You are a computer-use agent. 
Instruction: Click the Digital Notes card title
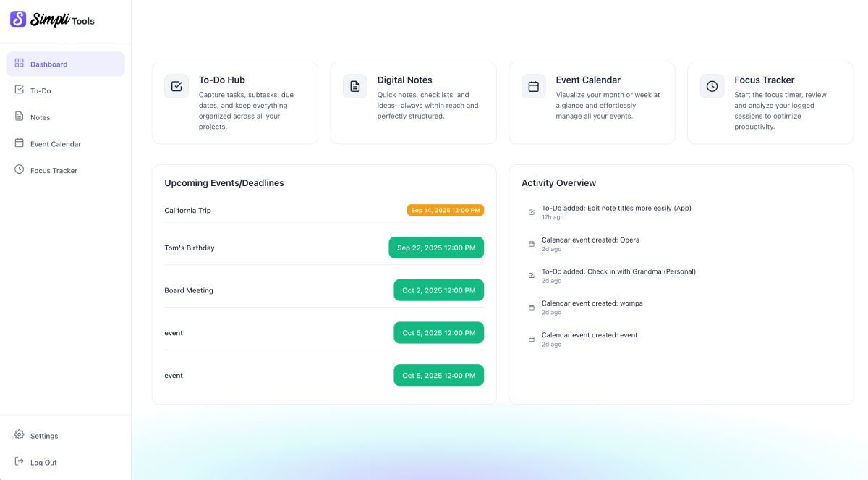(x=404, y=80)
